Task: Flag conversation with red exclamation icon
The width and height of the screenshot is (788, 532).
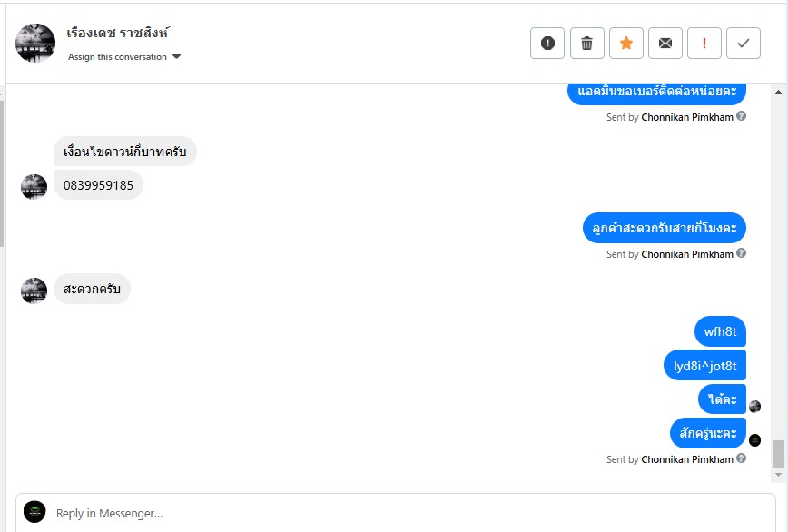Action: click(x=704, y=43)
